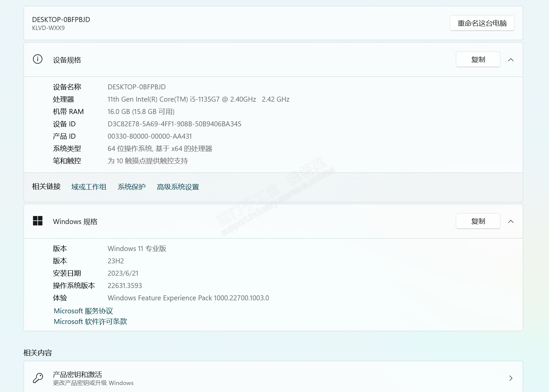549x392 pixels.
Task: Open the 高级系统设置 link
Action: [178, 187]
